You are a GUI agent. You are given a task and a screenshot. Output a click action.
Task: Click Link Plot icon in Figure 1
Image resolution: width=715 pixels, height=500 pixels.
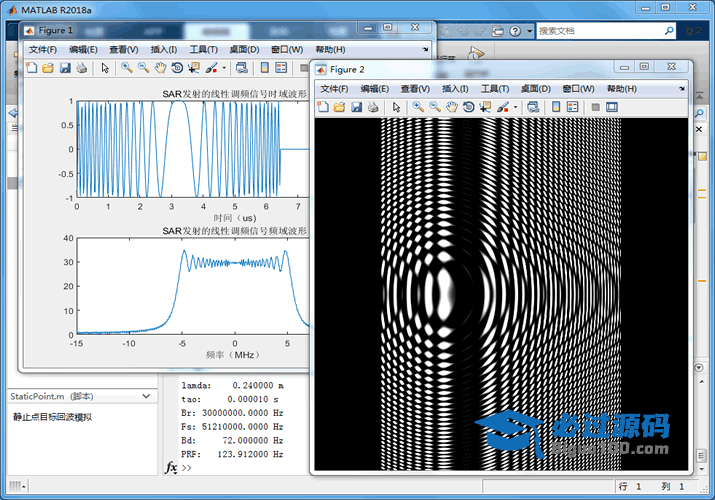tap(242, 68)
